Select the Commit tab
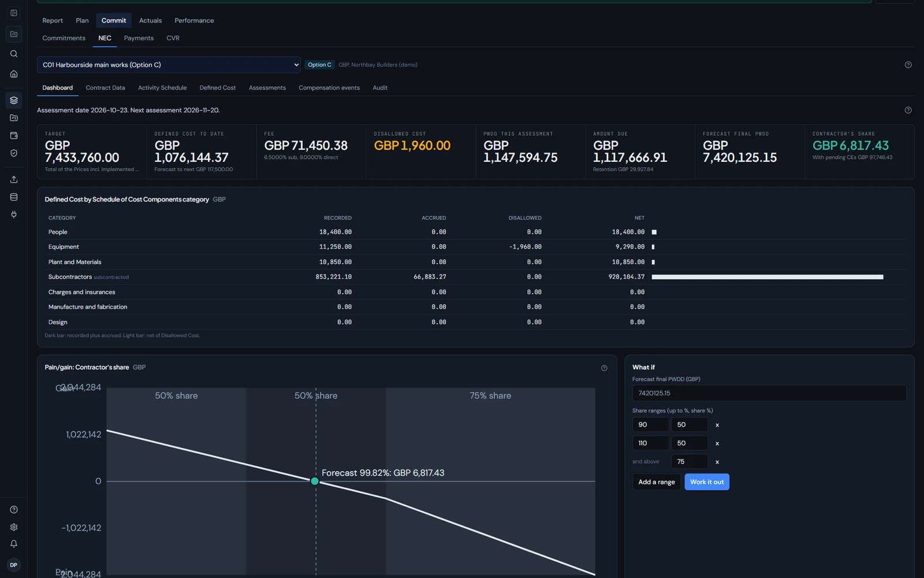This screenshot has width=924, height=578. coord(114,20)
